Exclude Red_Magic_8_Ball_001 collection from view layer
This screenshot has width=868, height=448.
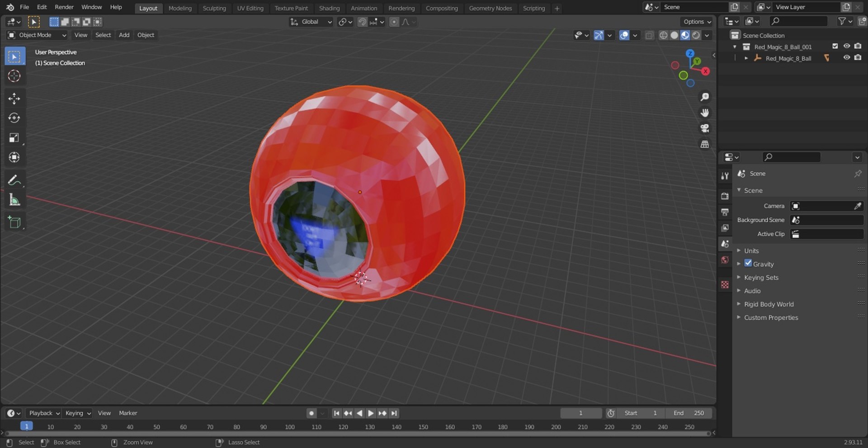pos(835,47)
